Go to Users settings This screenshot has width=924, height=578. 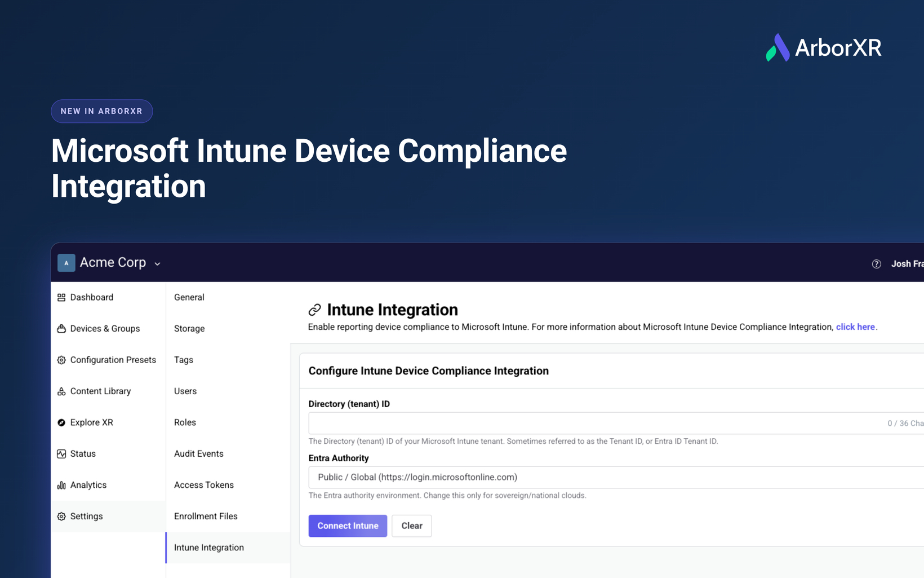pos(228,391)
